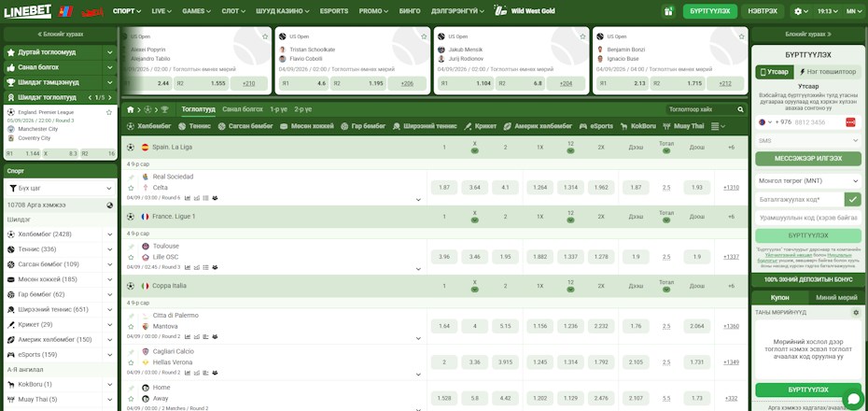Image resolution: width=868 pixels, height=411 pixels.
Task: Select the Мөсөн хоккей ice hockey filter
Action: [x=307, y=126]
